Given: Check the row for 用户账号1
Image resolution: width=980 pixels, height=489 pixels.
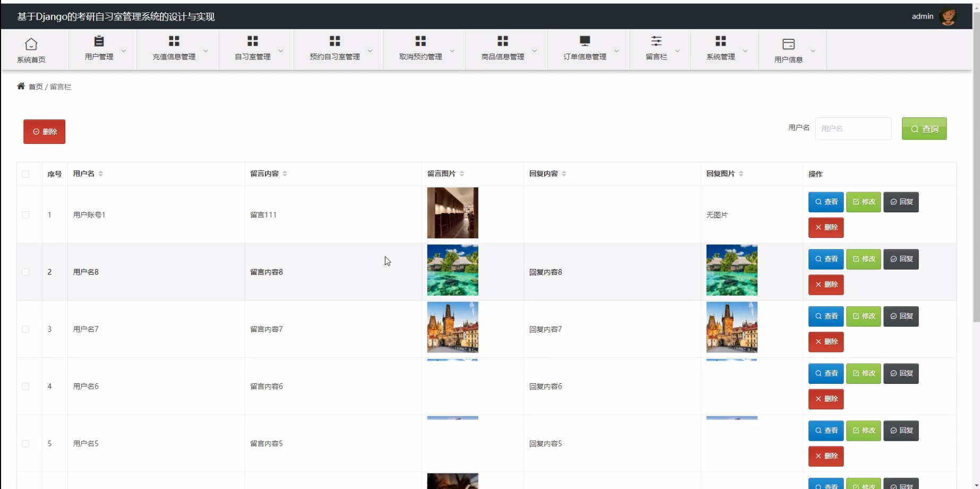Looking at the screenshot, I should coord(25,215).
